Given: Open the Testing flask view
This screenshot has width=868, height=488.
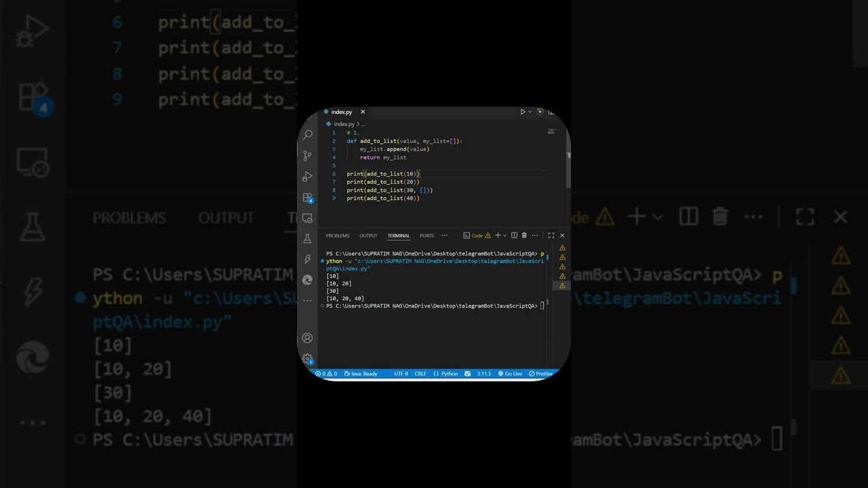Looking at the screenshot, I should click(x=307, y=239).
